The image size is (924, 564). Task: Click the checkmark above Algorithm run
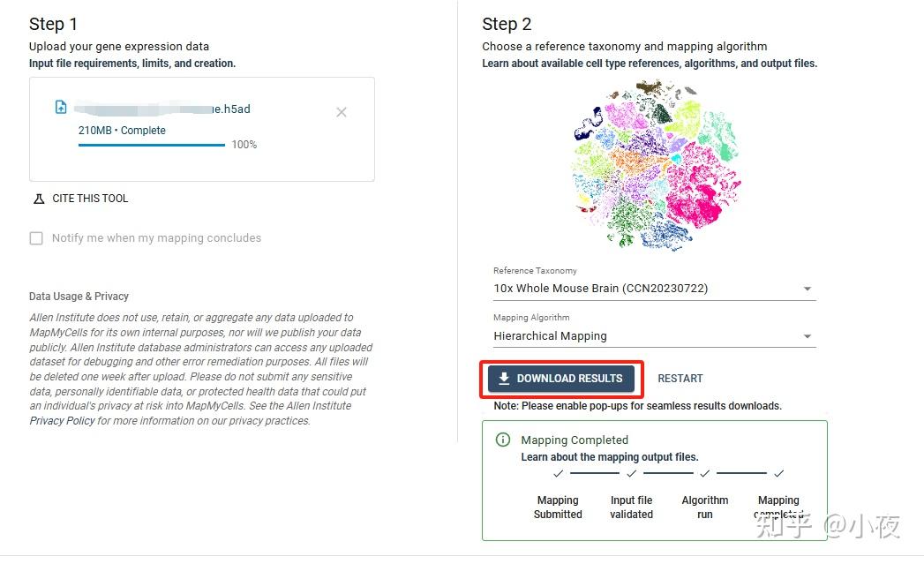click(704, 473)
